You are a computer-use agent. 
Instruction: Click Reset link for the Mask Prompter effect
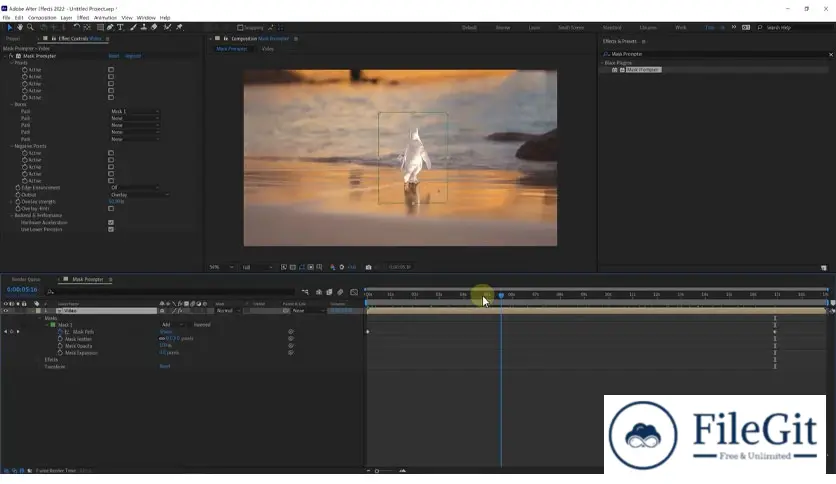pos(114,56)
